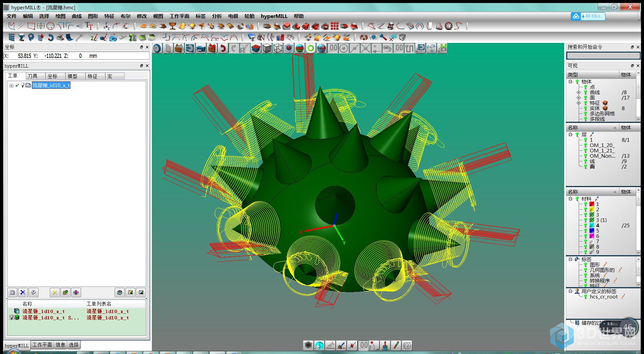Collapse the 层 tree node
This screenshot has width=644, height=354.
click(x=571, y=135)
